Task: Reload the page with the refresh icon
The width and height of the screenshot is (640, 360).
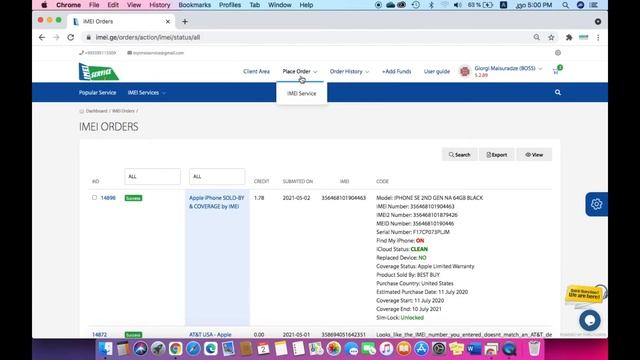Action: [71, 37]
